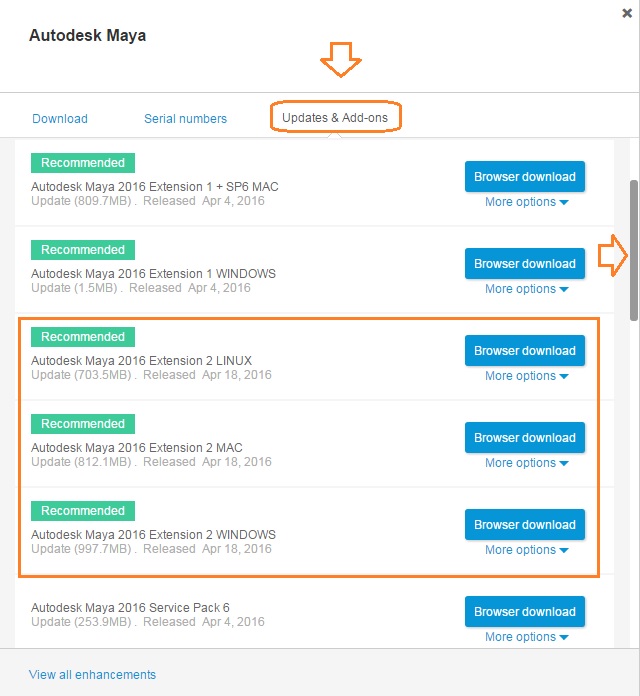Expand More options for Extension 1 + SP6 MAC
The image size is (640, 696).
tap(526, 202)
